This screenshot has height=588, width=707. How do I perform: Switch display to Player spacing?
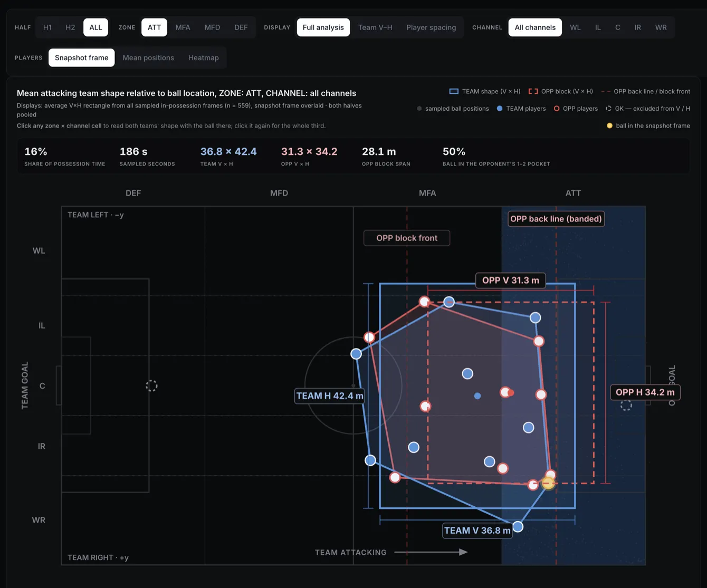(x=431, y=27)
